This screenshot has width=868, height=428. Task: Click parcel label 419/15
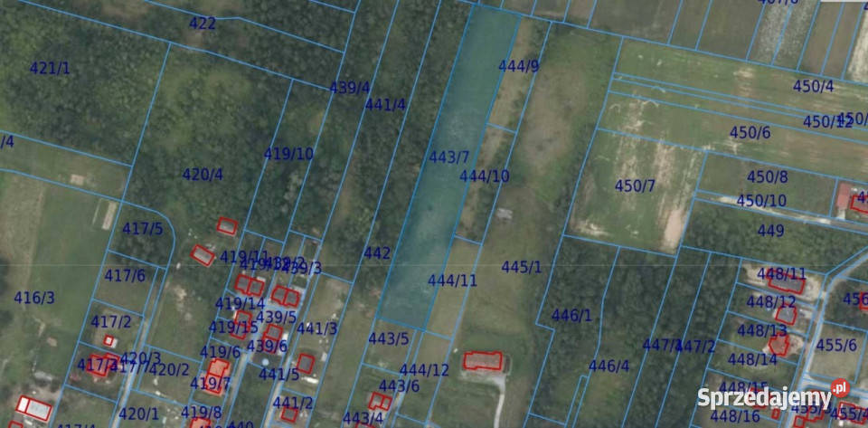(233, 327)
